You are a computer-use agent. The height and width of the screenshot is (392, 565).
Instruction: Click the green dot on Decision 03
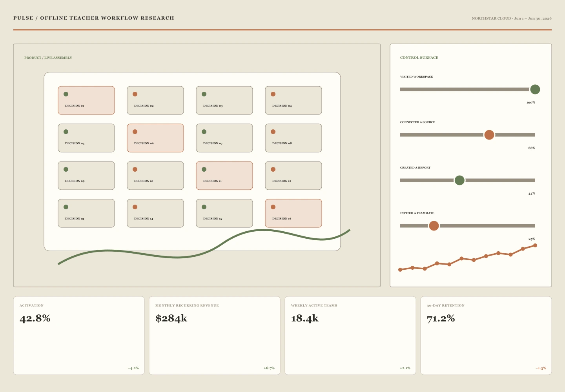pos(204,94)
